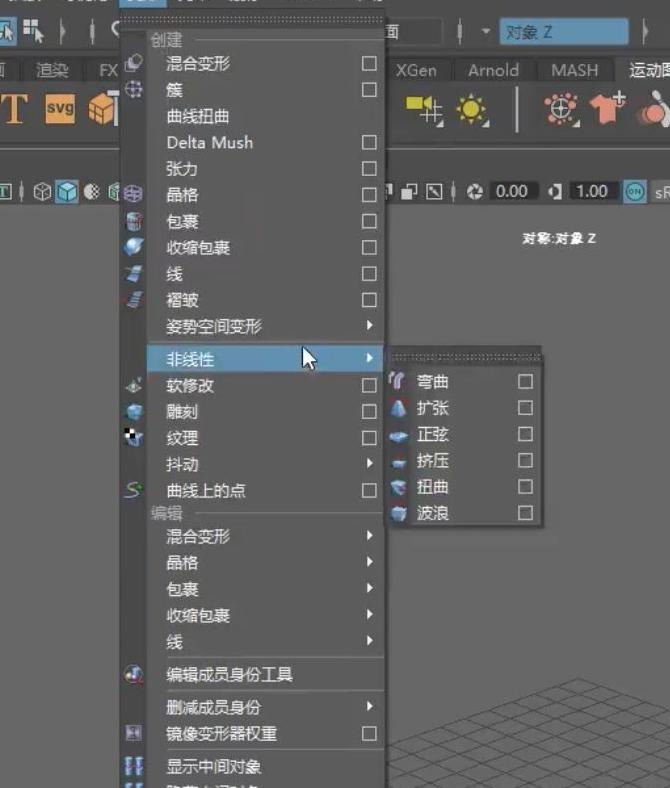
Task: Toggle the ON color management button
Action: tap(635, 191)
